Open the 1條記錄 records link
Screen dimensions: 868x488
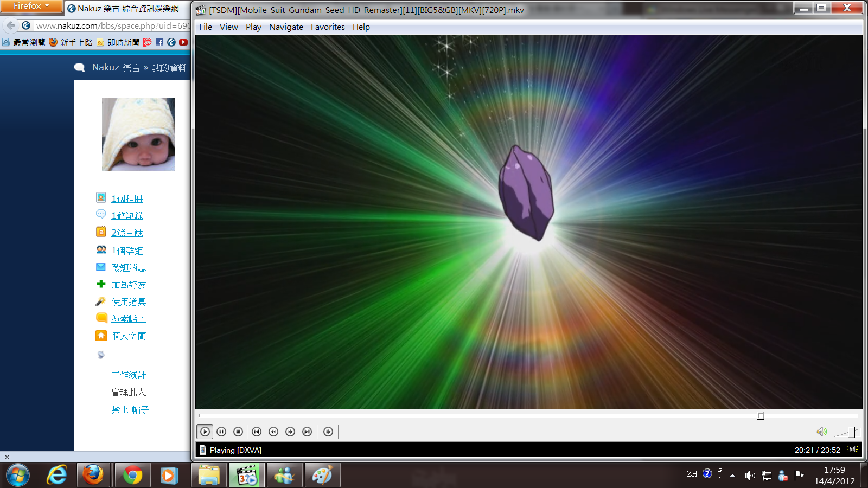(127, 216)
